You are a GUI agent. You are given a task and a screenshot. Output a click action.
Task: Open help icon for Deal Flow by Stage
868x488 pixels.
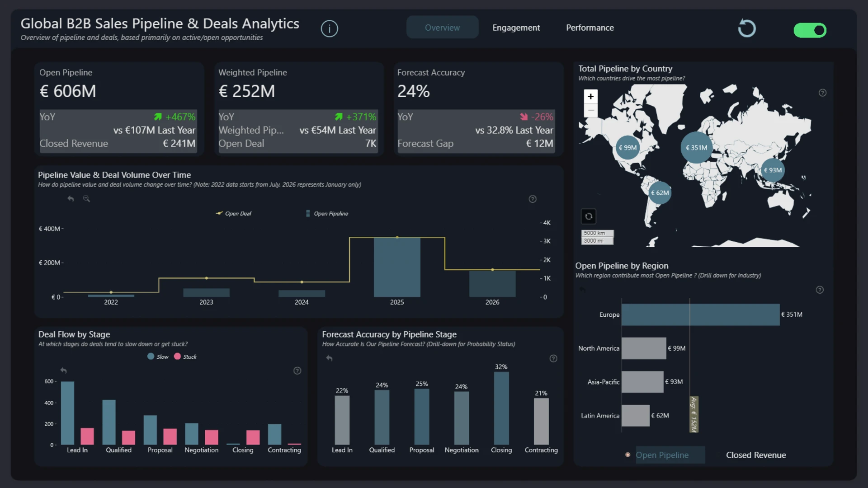point(297,371)
